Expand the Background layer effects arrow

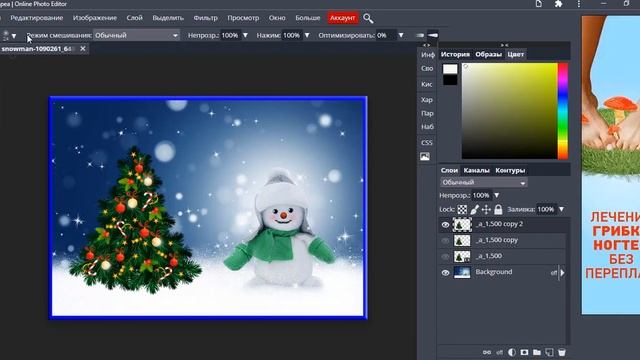pyautogui.click(x=562, y=273)
